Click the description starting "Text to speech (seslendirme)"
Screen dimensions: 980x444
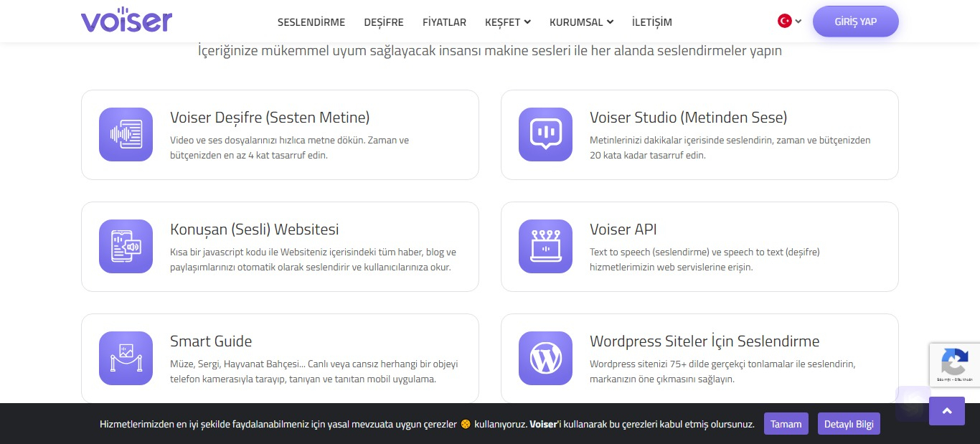pyautogui.click(x=705, y=260)
